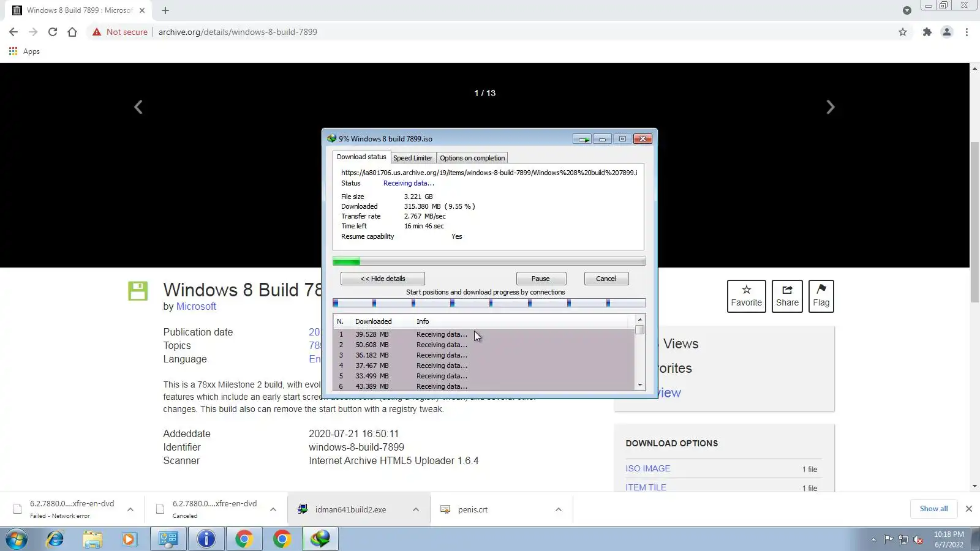Click the browser forward arrow

[x=33, y=32]
